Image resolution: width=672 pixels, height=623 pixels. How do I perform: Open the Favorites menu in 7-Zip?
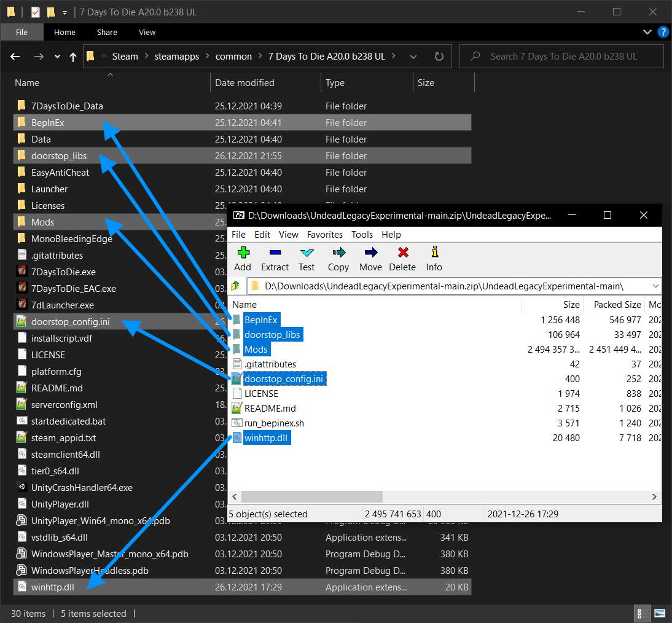324,235
